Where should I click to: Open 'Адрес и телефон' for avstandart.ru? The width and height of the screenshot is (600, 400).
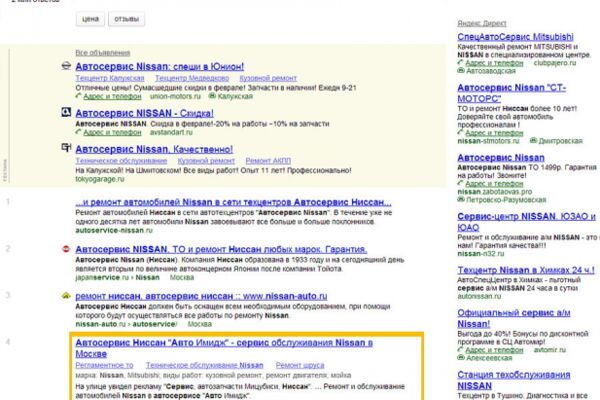(112, 132)
